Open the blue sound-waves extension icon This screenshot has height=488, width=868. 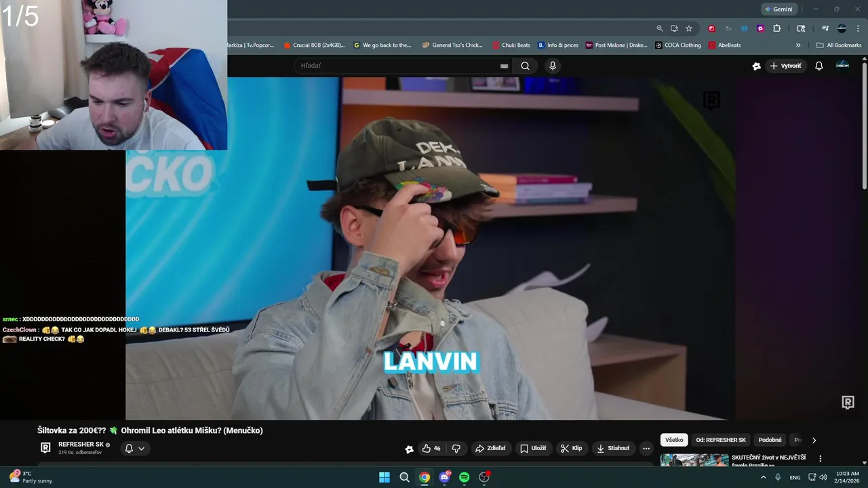(744, 28)
